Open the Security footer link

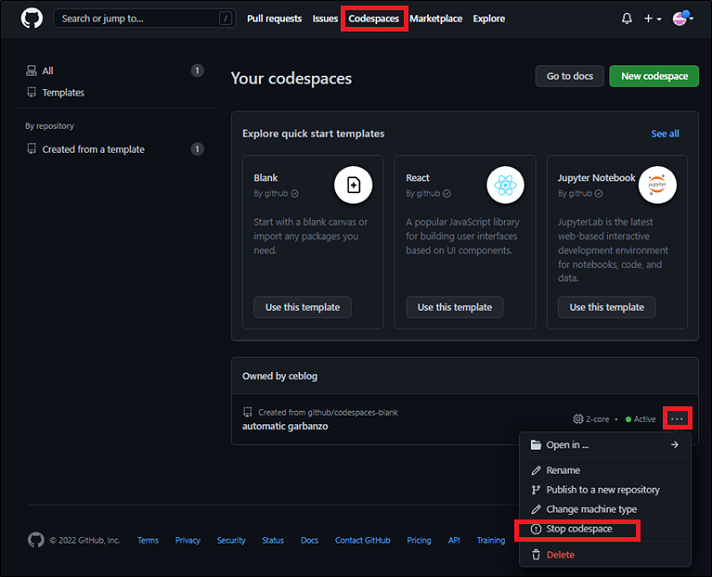click(231, 540)
